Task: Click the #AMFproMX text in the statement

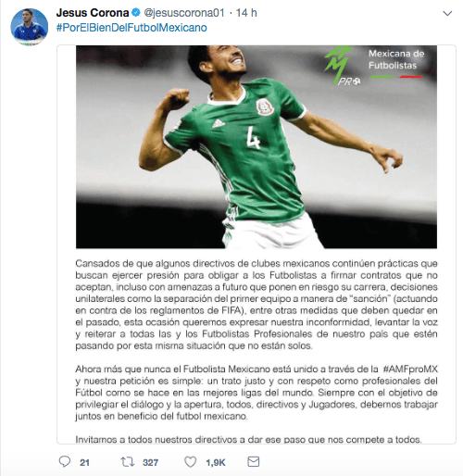Action: [410, 369]
